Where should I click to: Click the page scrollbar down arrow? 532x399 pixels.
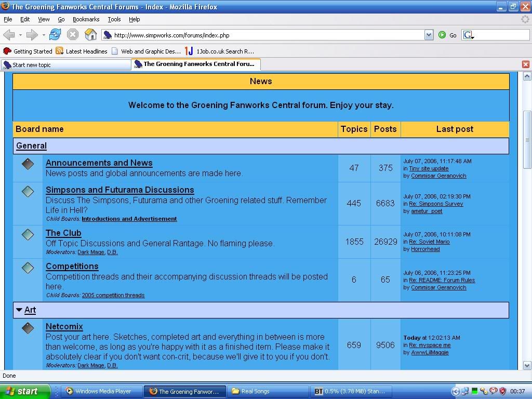click(527, 365)
